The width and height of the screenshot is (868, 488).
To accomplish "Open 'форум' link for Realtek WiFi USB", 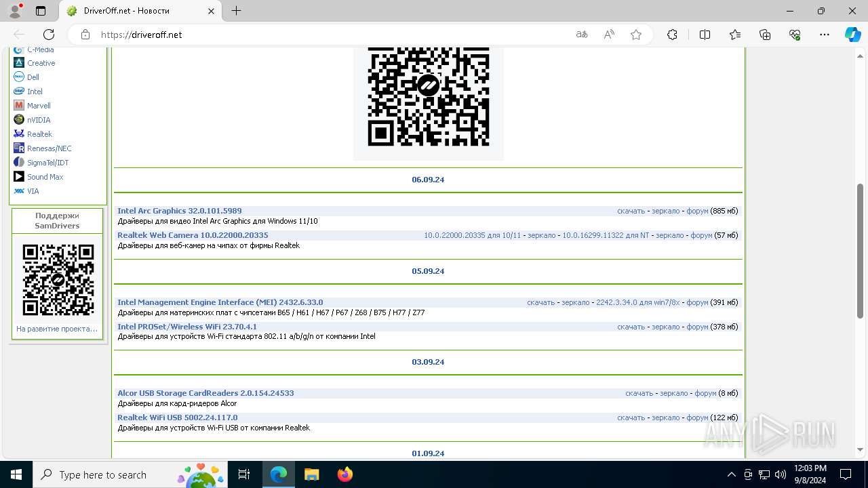I will pyautogui.click(x=697, y=418).
